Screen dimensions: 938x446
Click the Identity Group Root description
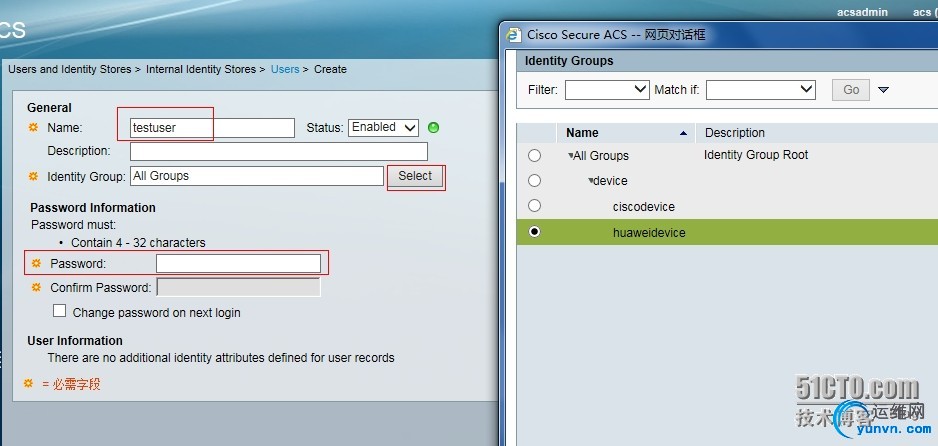tap(756, 155)
